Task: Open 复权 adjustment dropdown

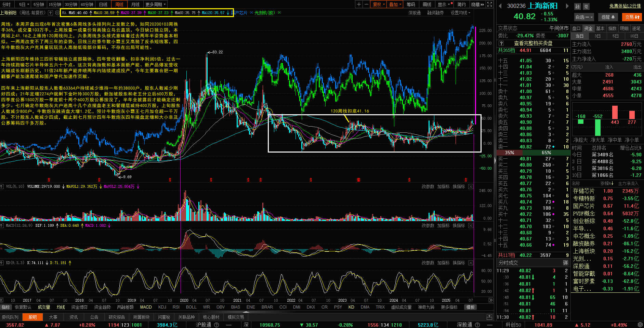Action: (x=379, y=4)
